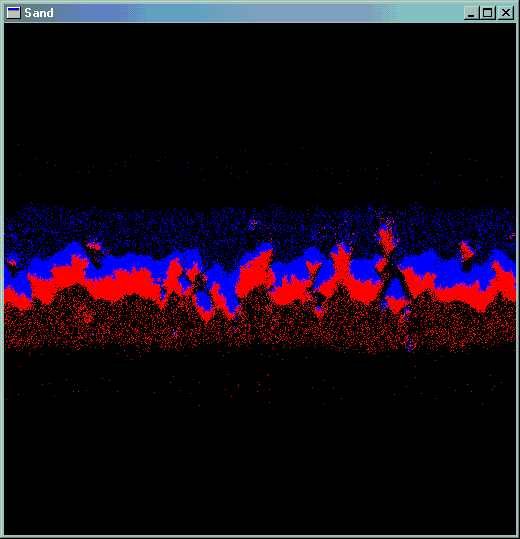This screenshot has height=539, width=520.
Task: Minimize the Sand window
Action: click(471, 13)
